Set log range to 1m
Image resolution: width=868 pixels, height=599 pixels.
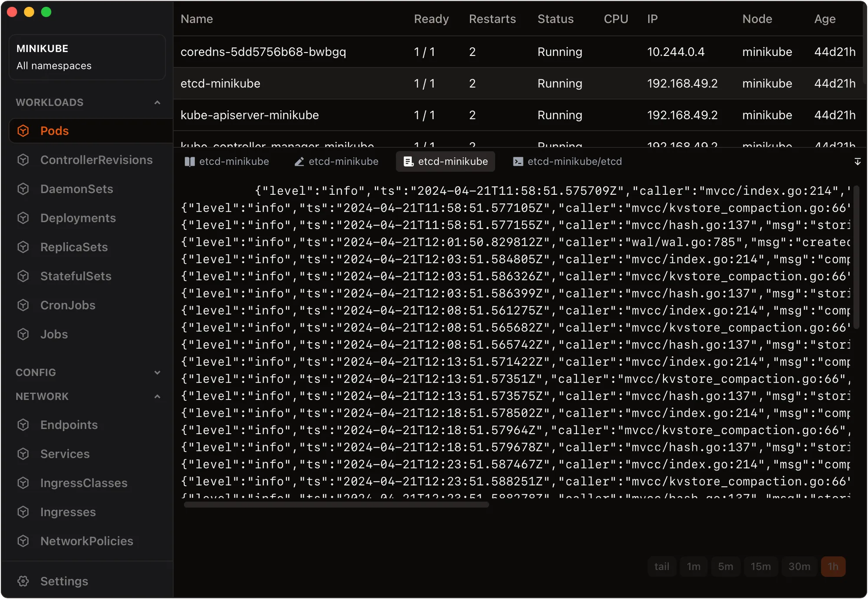(x=694, y=566)
